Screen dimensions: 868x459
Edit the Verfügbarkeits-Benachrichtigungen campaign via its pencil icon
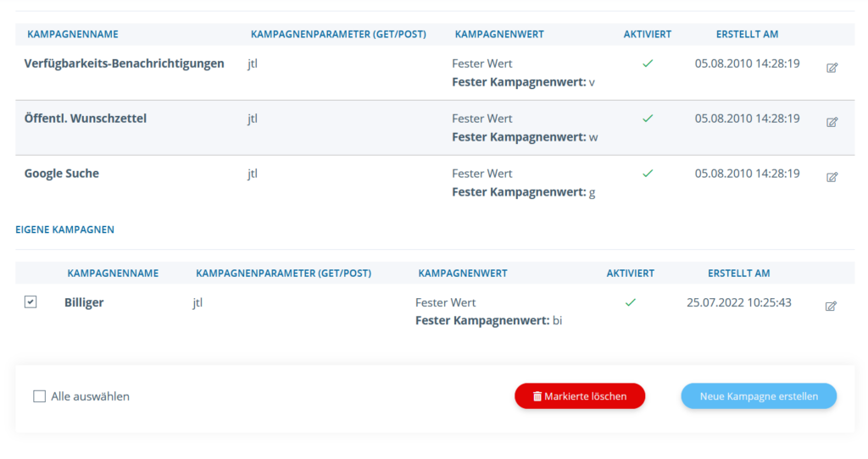tap(832, 68)
